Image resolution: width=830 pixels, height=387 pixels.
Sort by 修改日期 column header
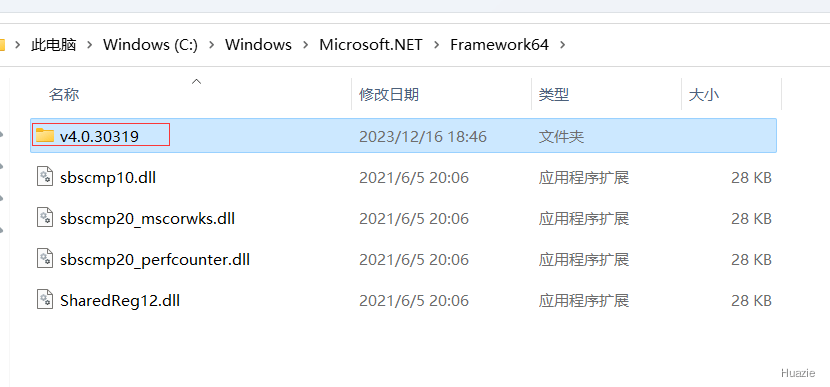click(x=389, y=95)
